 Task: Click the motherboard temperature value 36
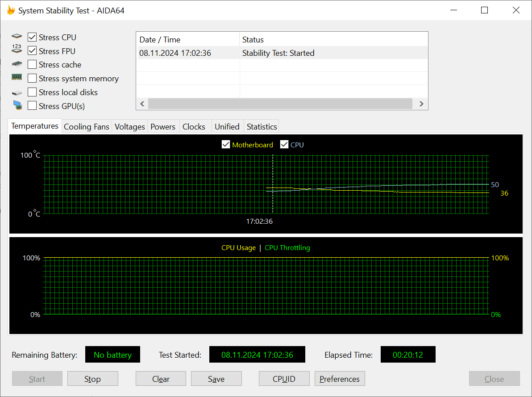click(504, 193)
